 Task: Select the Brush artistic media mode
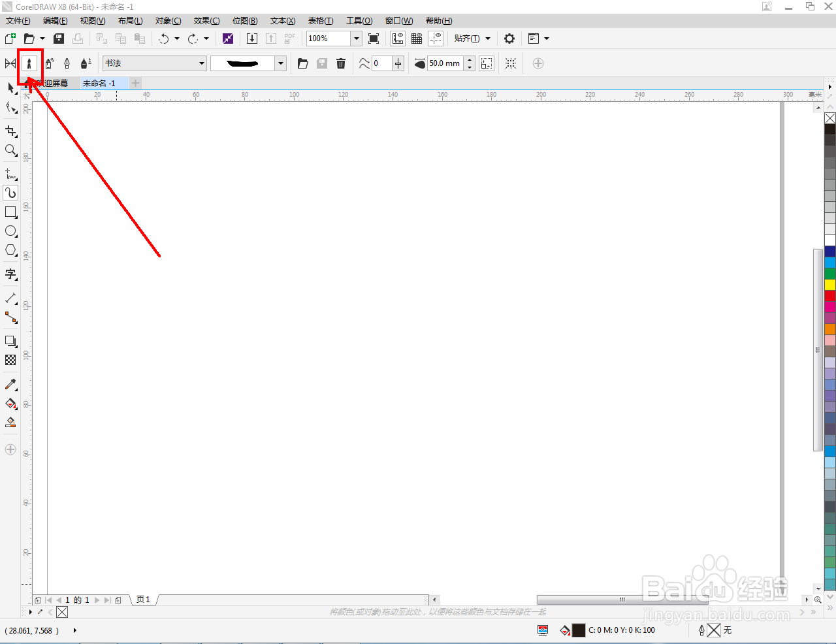pos(29,63)
